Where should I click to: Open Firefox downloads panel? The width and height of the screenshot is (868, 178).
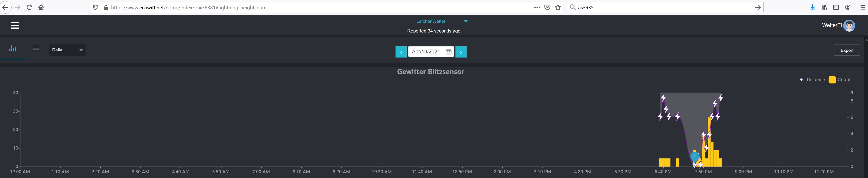click(x=812, y=8)
